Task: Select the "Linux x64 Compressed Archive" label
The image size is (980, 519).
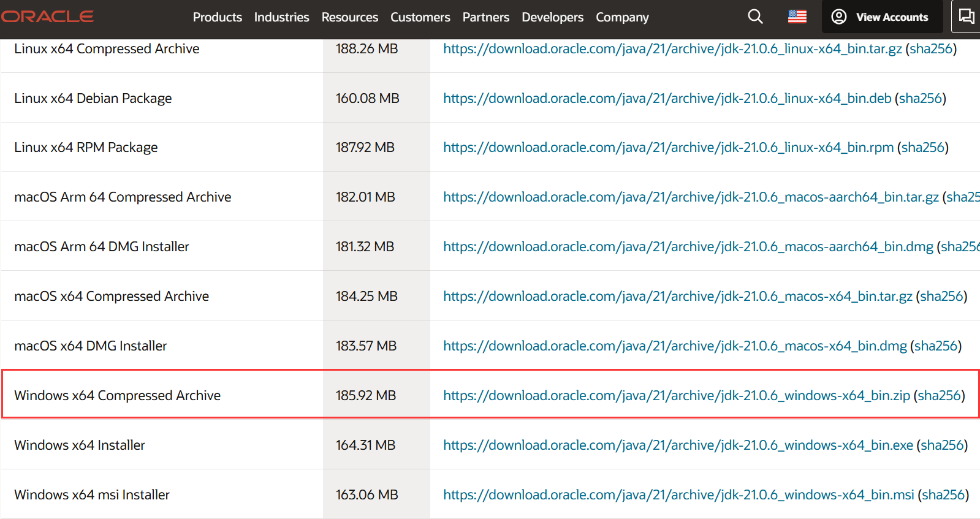Action: (x=107, y=48)
